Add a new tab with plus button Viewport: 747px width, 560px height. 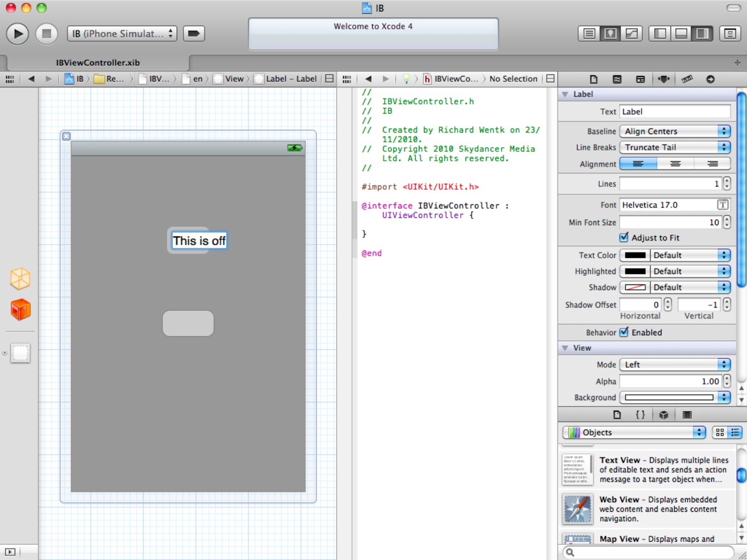point(737,62)
